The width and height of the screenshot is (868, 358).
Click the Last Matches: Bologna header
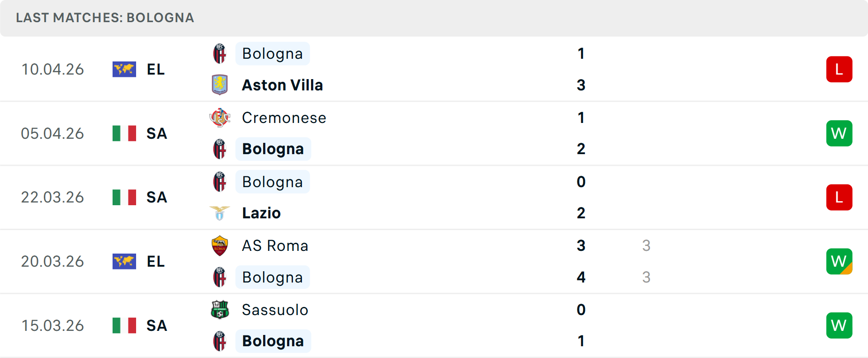(x=105, y=18)
